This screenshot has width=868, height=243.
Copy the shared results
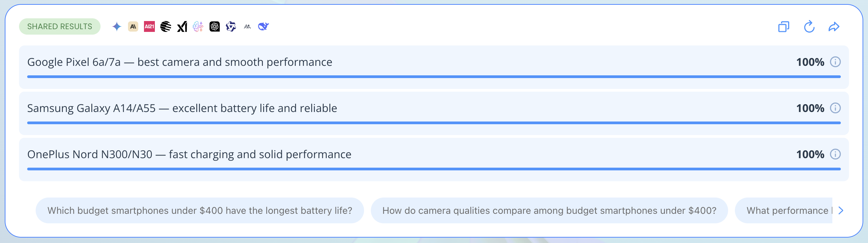pyautogui.click(x=783, y=26)
